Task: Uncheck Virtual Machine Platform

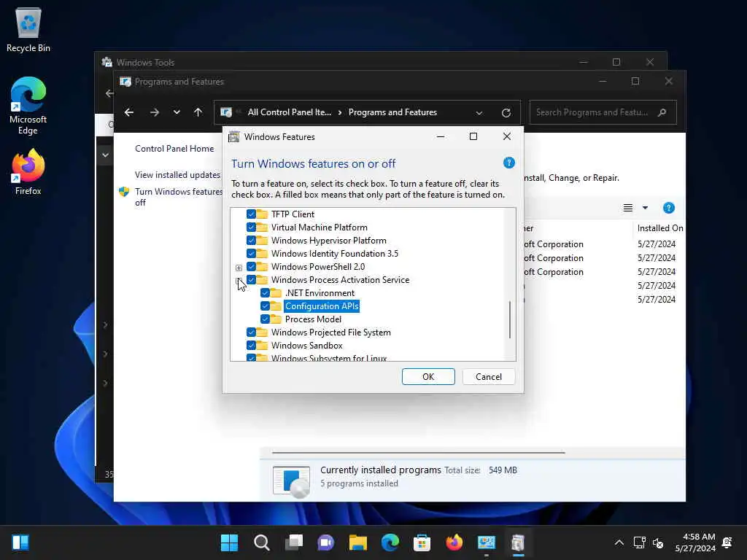Action: click(251, 227)
